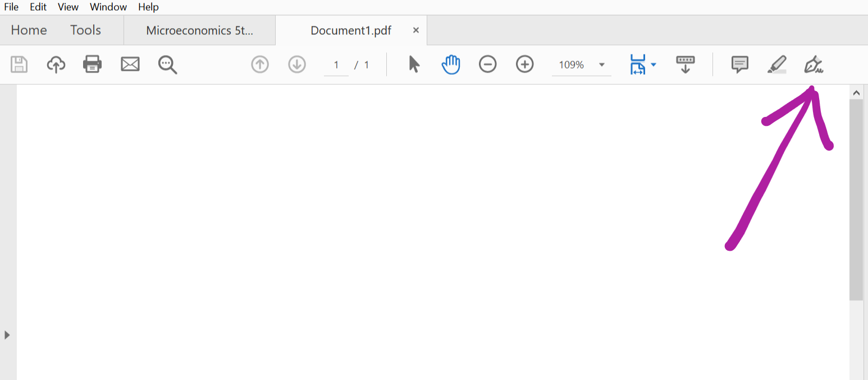Click the Save file icon
The width and height of the screenshot is (868, 380).
[x=19, y=64]
